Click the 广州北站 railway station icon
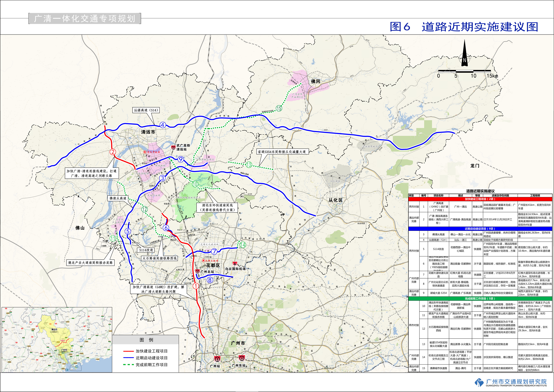The height and width of the screenshot is (392, 554). [x=197, y=271]
